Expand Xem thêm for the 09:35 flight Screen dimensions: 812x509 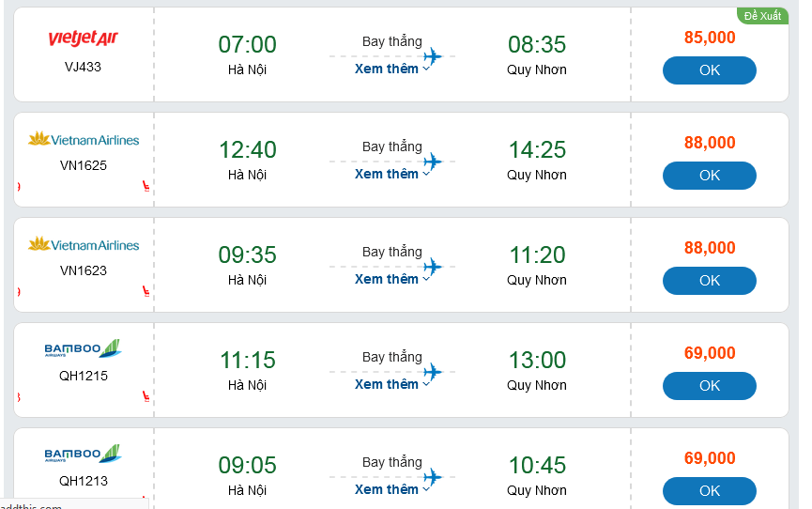click(x=391, y=279)
